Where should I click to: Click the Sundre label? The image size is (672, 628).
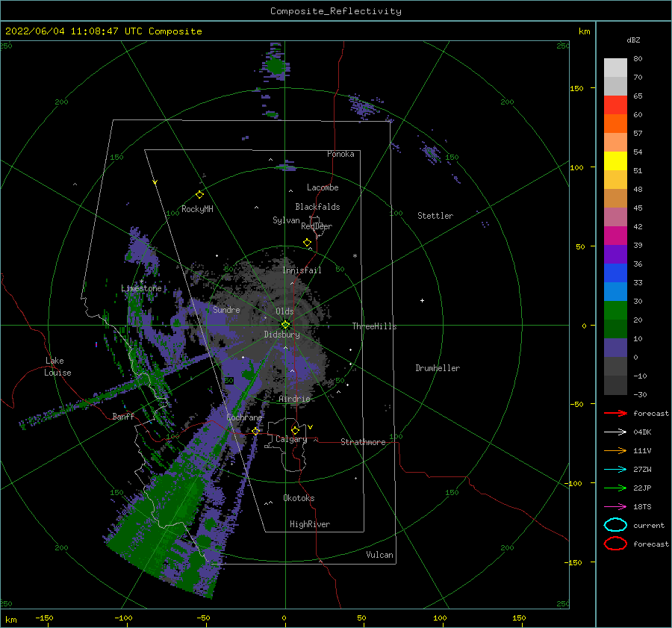coord(226,309)
